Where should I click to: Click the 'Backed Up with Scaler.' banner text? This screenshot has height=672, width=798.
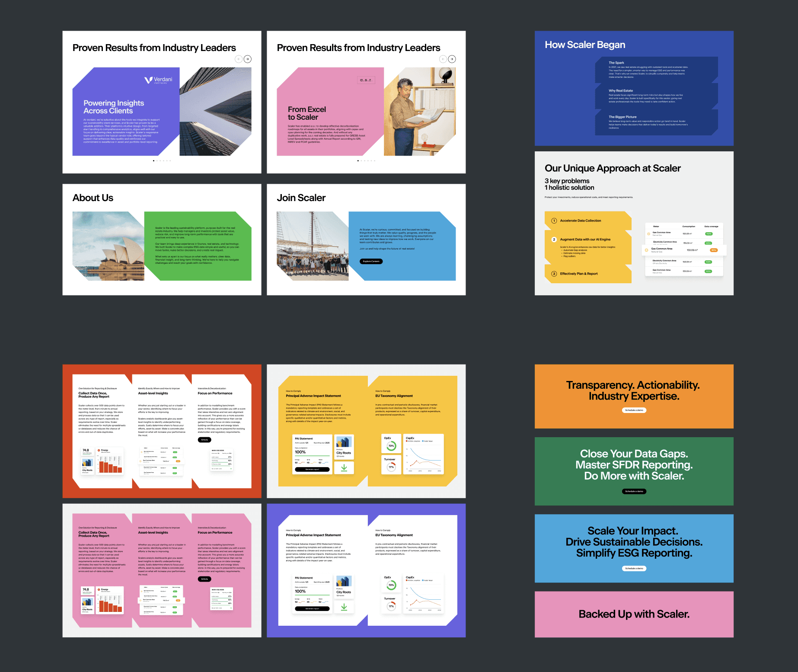tap(634, 614)
